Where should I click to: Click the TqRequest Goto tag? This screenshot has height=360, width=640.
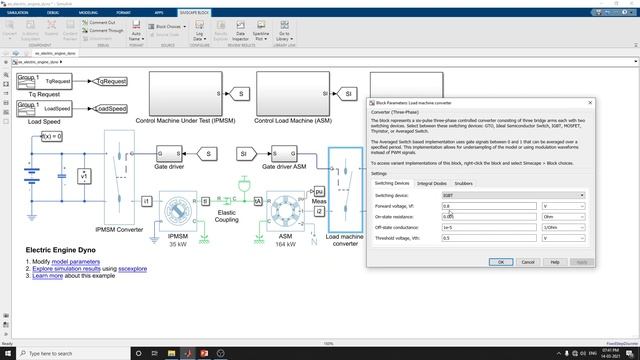pyautogui.click(x=110, y=81)
